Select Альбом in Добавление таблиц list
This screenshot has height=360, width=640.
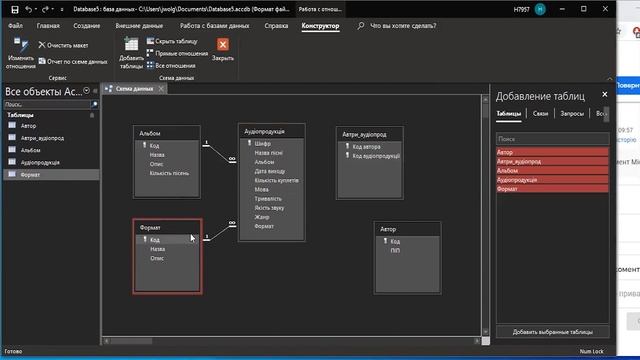[x=552, y=171]
